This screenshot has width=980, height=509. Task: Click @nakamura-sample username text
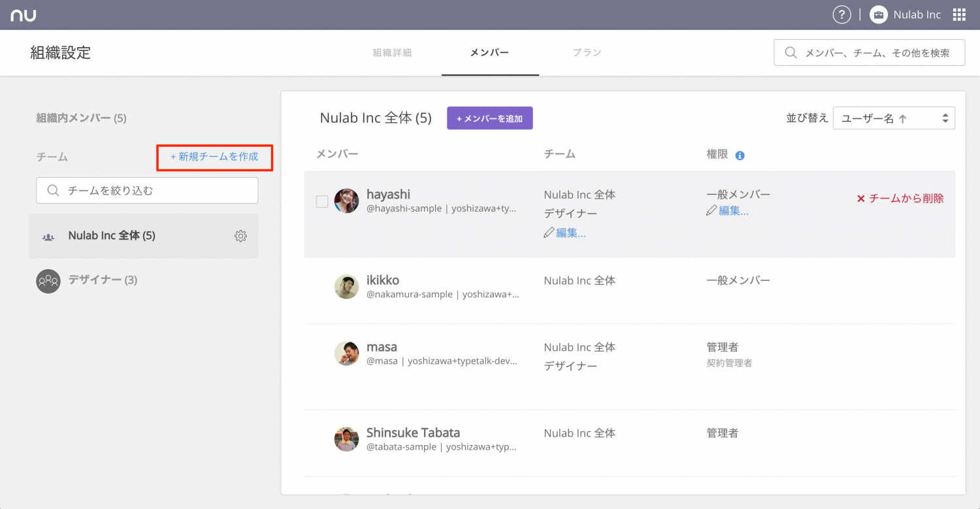[x=410, y=295]
